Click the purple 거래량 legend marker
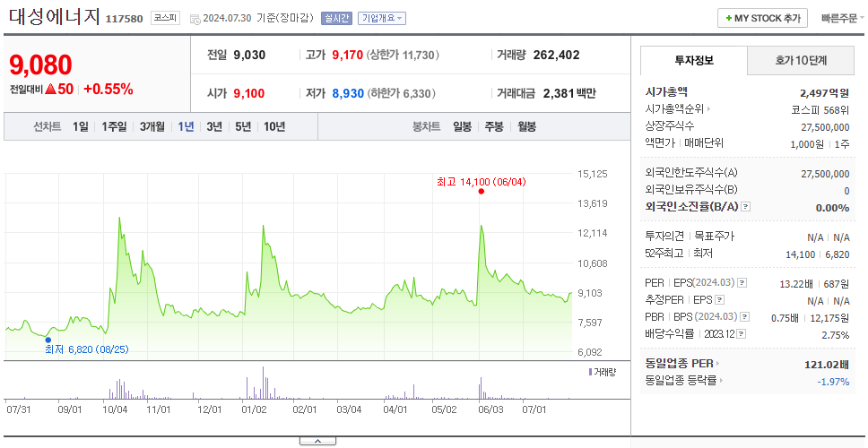 click(x=591, y=372)
